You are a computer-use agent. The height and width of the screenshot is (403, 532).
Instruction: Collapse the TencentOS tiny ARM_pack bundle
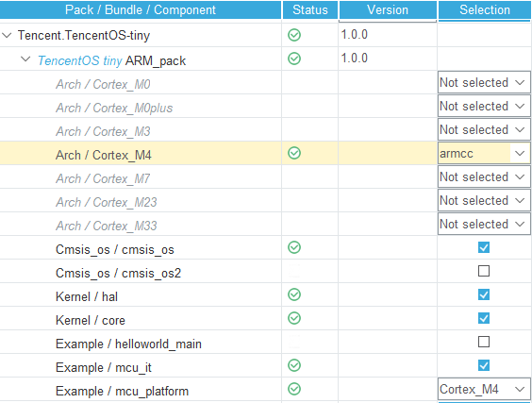pos(25,59)
